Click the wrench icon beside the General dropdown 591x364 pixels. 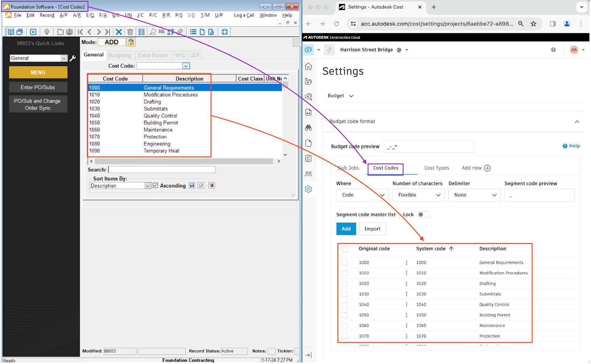[73, 58]
